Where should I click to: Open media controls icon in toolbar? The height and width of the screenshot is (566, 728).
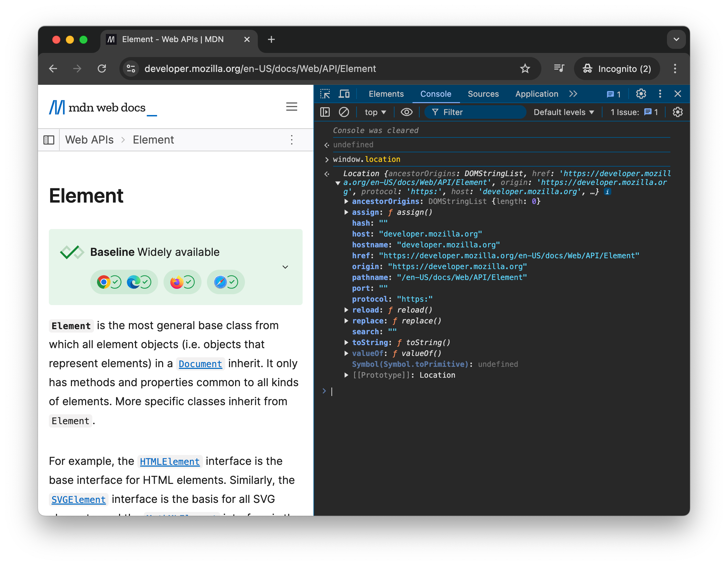pos(559,69)
